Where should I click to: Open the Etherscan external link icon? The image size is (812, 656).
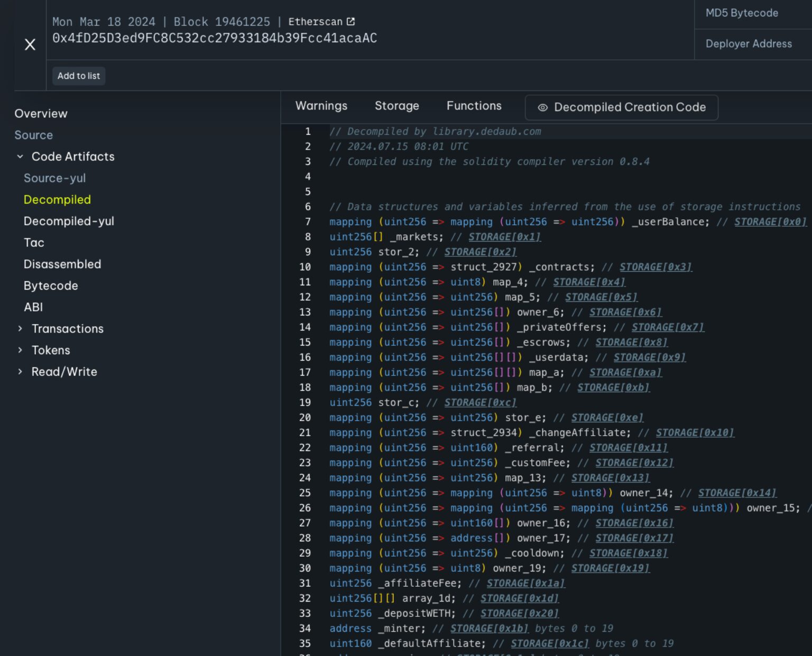(x=351, y=22)
